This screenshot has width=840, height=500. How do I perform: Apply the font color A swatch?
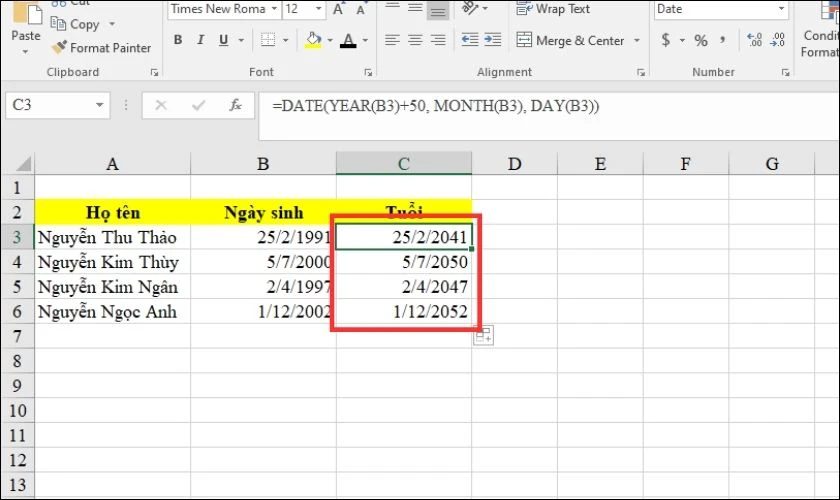pyautogui.click(x=348, y=40)
